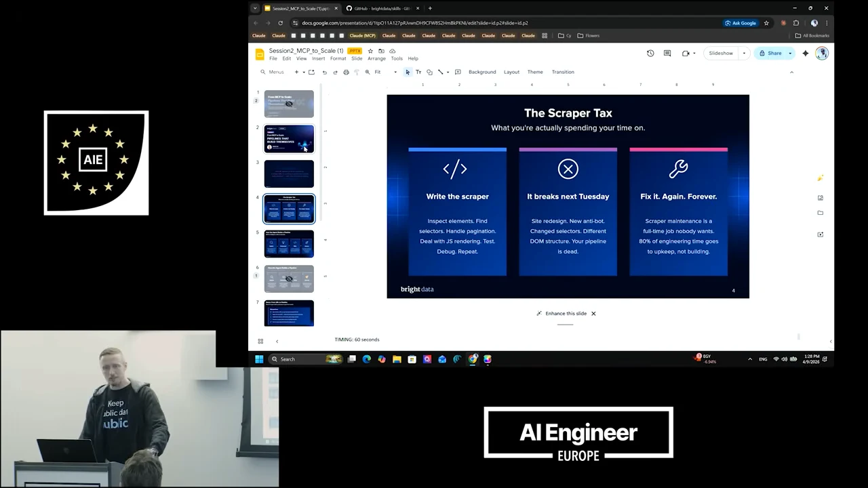Viewport: 868px width, 488px height.
Task: Click Ask Google in address bar
Action: point(741,23)
